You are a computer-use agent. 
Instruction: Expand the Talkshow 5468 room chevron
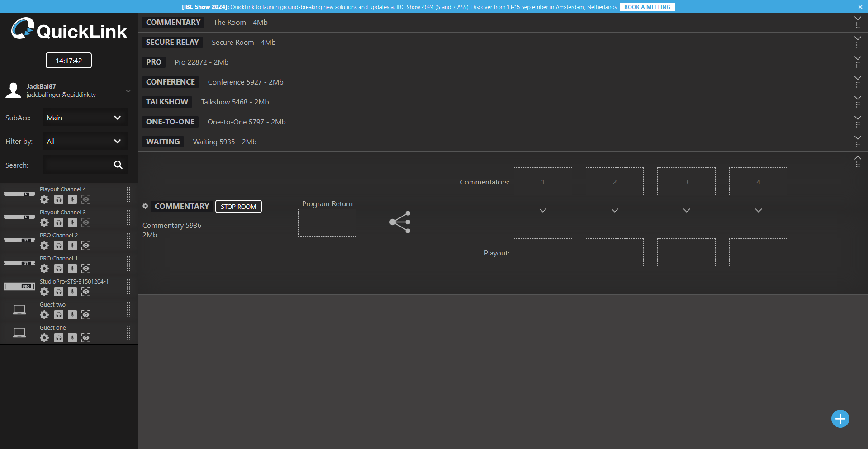click(x=858, y=98)
